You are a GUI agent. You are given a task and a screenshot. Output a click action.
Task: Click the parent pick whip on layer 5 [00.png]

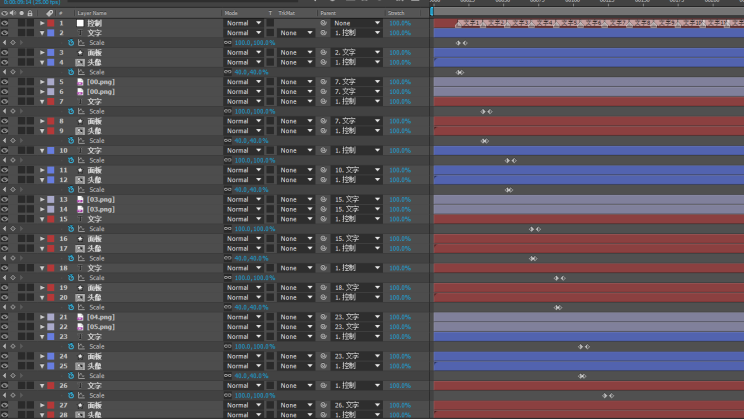[x=324, y=82]
